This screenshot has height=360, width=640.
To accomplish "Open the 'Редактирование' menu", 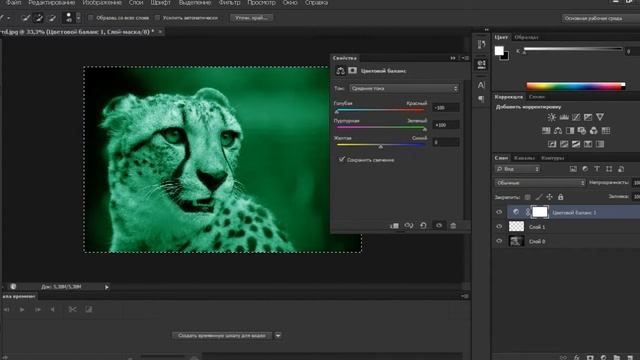I will point(52,3).
